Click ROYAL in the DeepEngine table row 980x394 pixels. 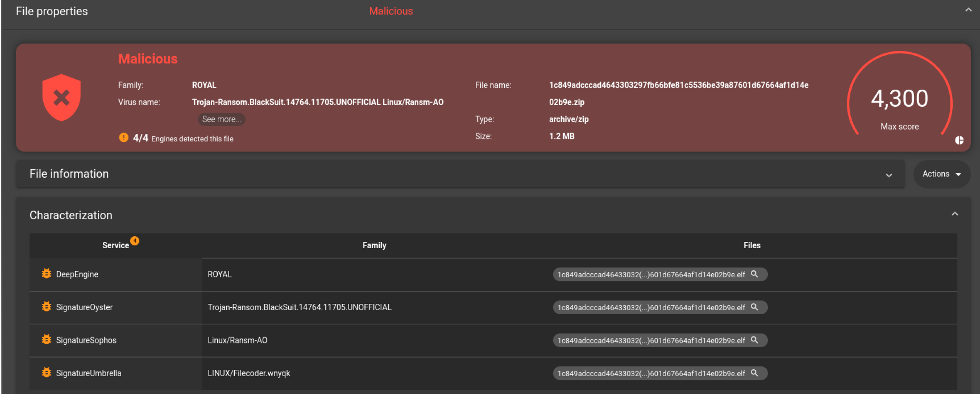coord(220,274)
